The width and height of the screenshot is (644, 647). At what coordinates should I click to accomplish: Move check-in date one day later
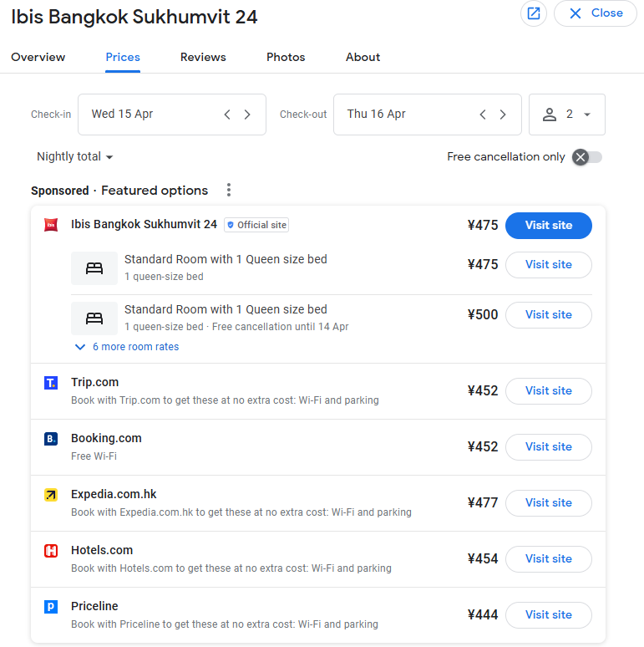tap(247, 115)
